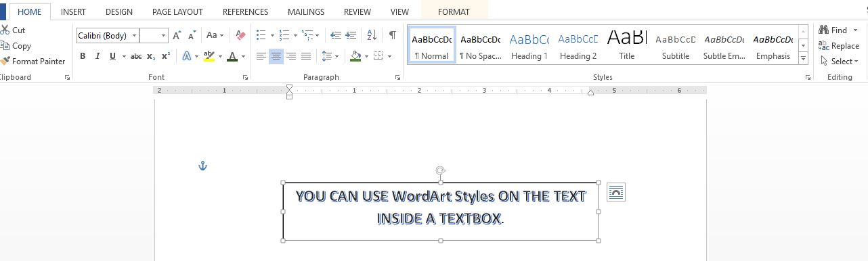Open Paragraph dialog launcher
868x261 pixels.
(x=397, y=78)
